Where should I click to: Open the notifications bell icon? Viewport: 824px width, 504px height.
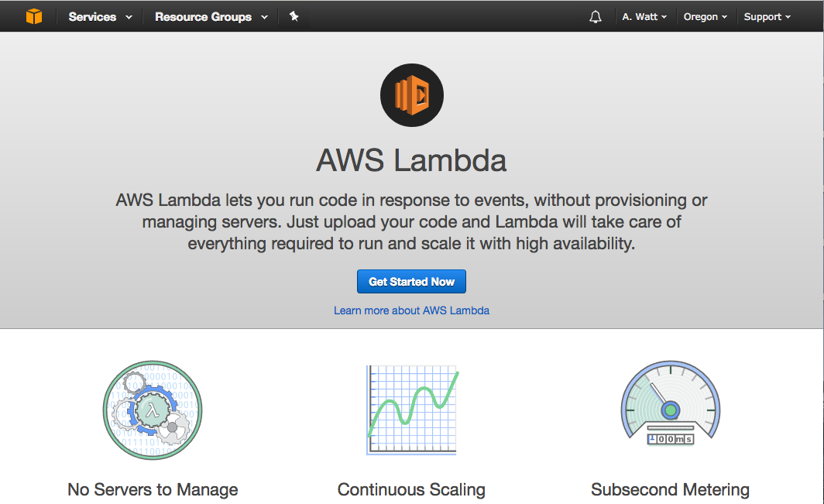[x=595, y=17]
